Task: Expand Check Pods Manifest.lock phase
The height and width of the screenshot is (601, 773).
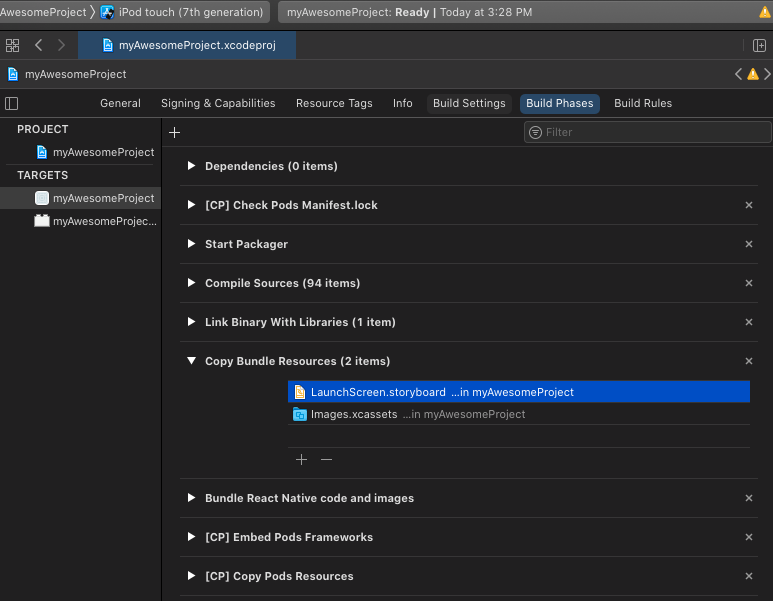Action: [x=191, y=205]
